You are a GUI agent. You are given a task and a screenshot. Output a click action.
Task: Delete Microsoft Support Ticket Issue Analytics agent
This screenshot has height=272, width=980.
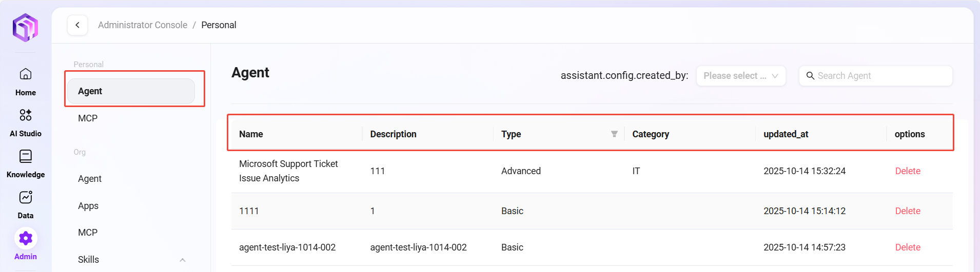[907, 171]
